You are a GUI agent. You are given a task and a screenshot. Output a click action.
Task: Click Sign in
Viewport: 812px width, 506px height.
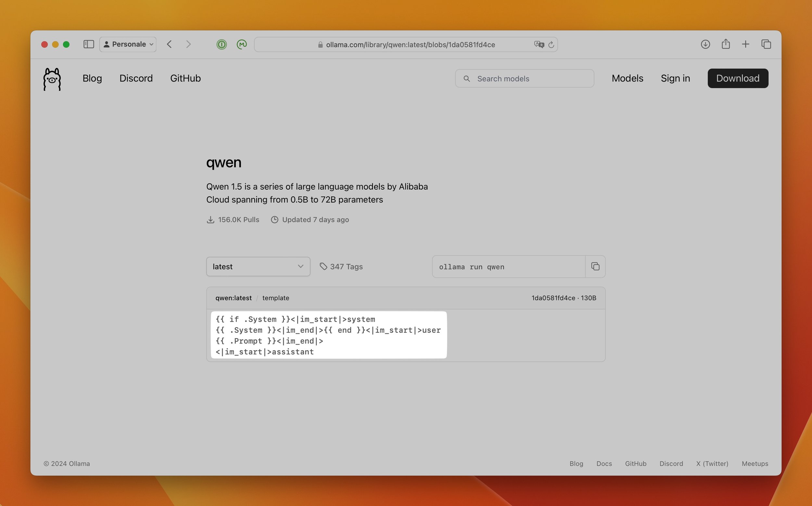[x=675, y=78]
